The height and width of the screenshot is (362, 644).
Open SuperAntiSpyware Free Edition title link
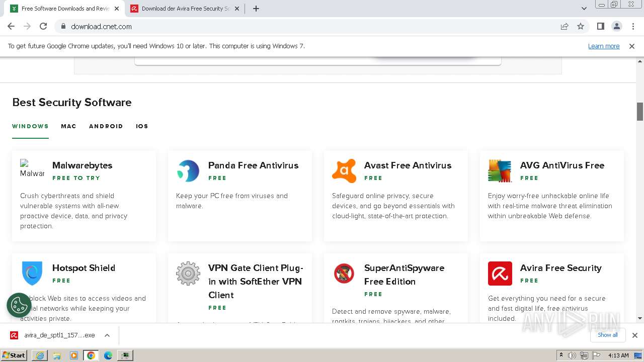[x=404, y=275]
